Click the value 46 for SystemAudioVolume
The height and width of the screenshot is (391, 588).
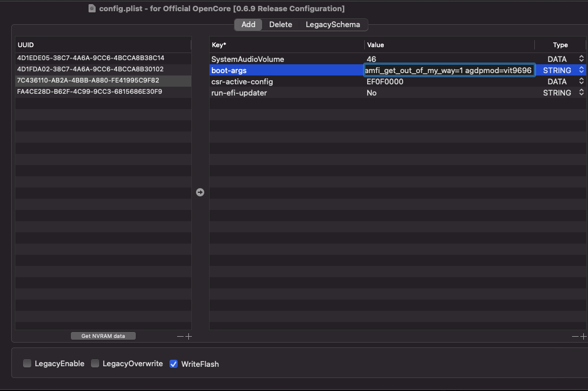click(371, 59)
